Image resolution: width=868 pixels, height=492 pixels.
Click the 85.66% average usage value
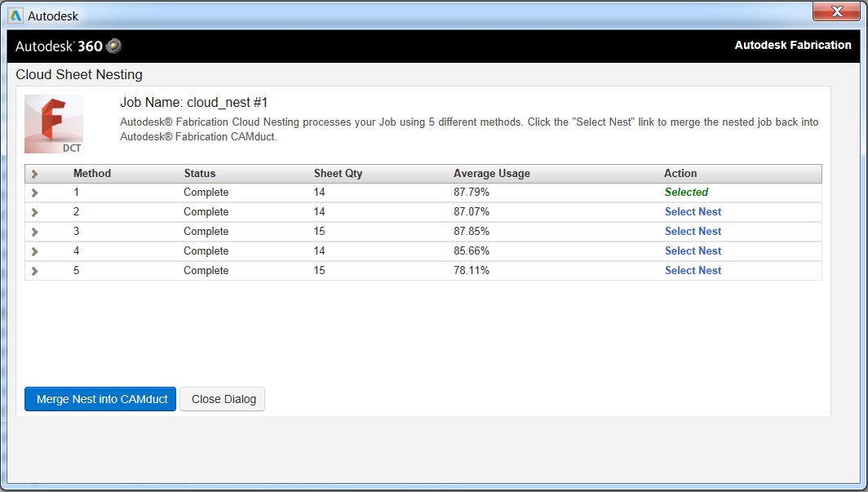[x=472, y=250]
